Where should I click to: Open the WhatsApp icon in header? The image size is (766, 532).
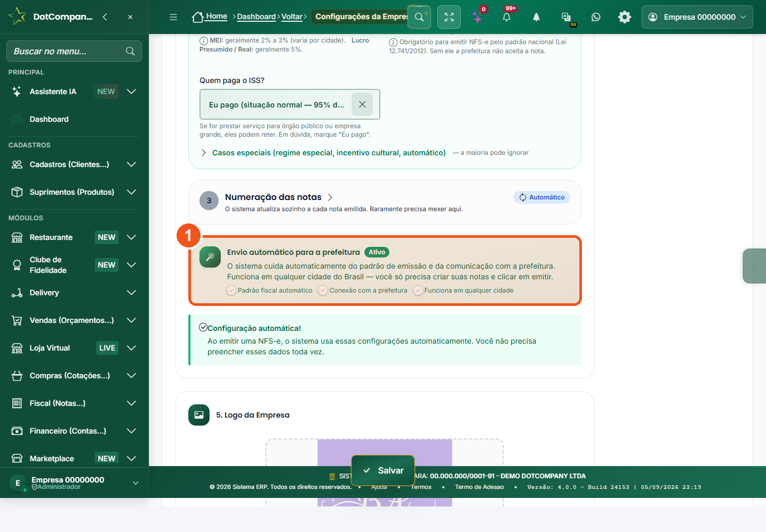(596, 17)
